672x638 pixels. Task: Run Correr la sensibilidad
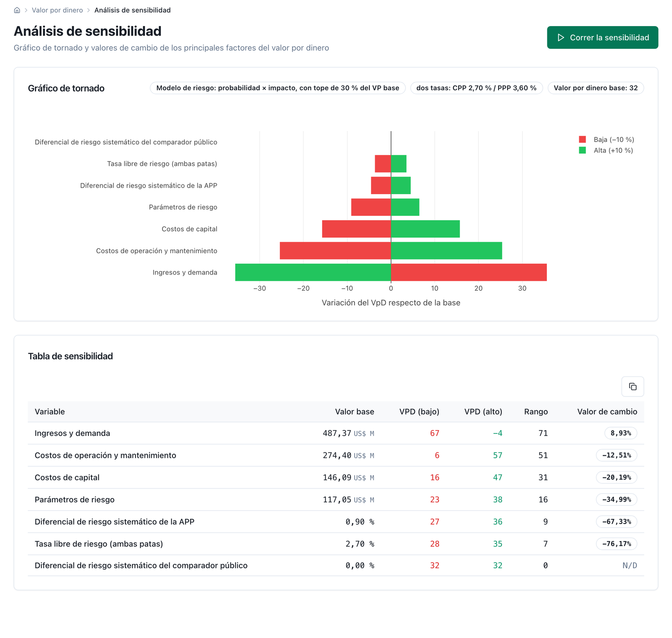pyautogui.click(x=602, y=37)
